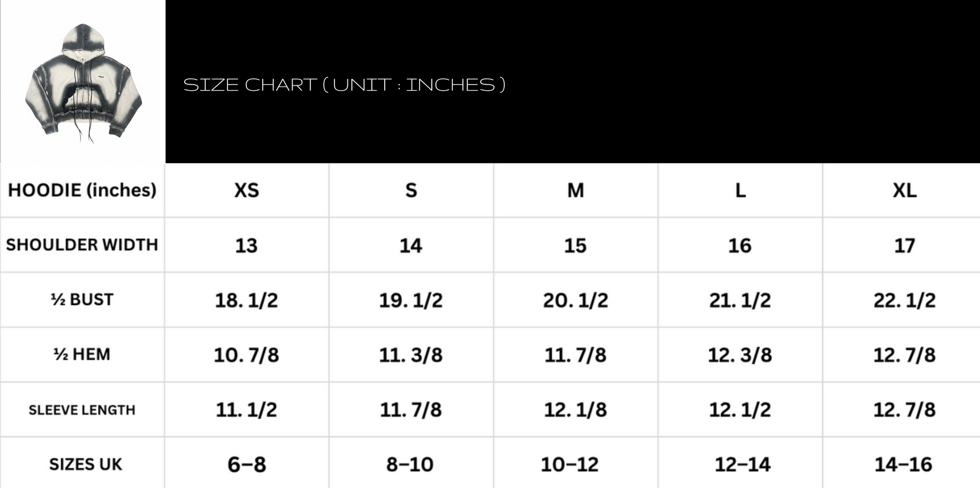Click UK size 6–8 cell

246,464
